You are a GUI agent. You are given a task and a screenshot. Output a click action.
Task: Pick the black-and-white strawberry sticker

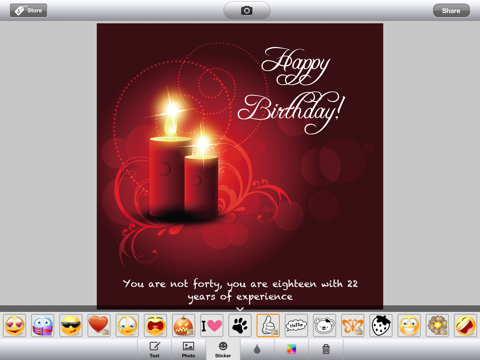(381, 325)
